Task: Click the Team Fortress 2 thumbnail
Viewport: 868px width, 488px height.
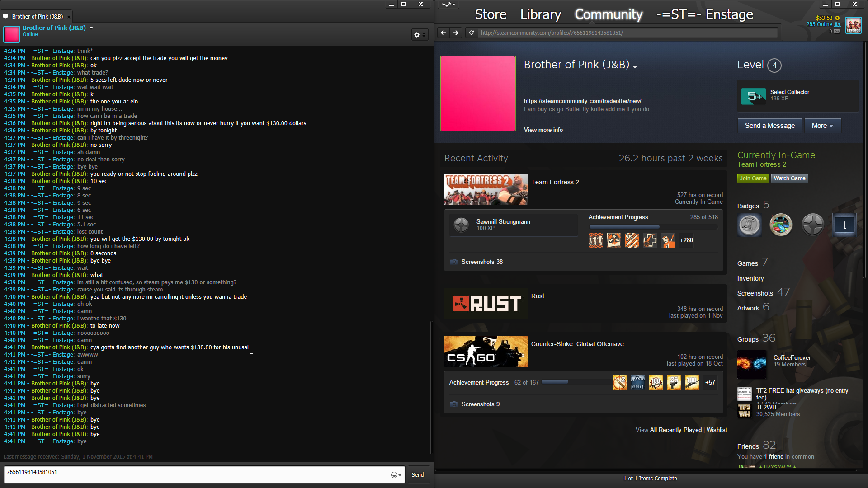Action: [486, 190]
